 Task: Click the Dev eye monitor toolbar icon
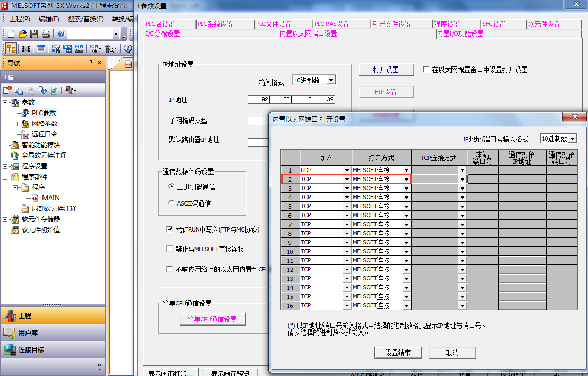coord(95,49)
